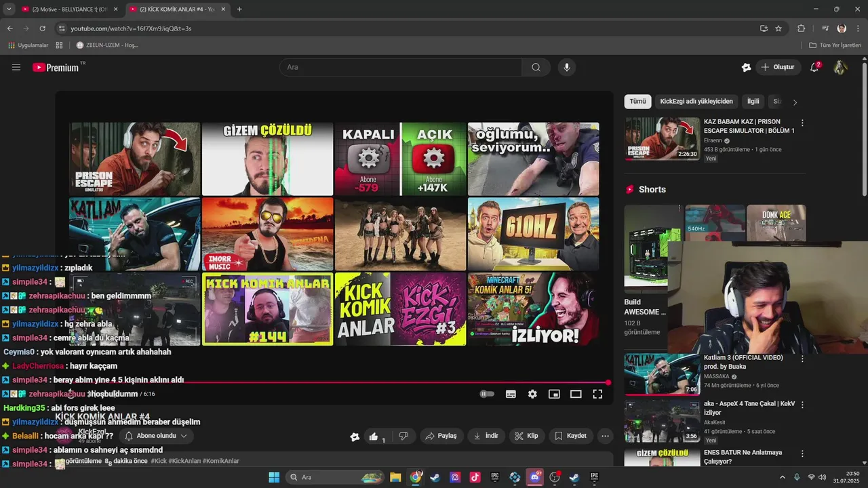Open the account avatar menu
Image resolution: width=868 pixels, height=488 pixels.
(840, 67)
